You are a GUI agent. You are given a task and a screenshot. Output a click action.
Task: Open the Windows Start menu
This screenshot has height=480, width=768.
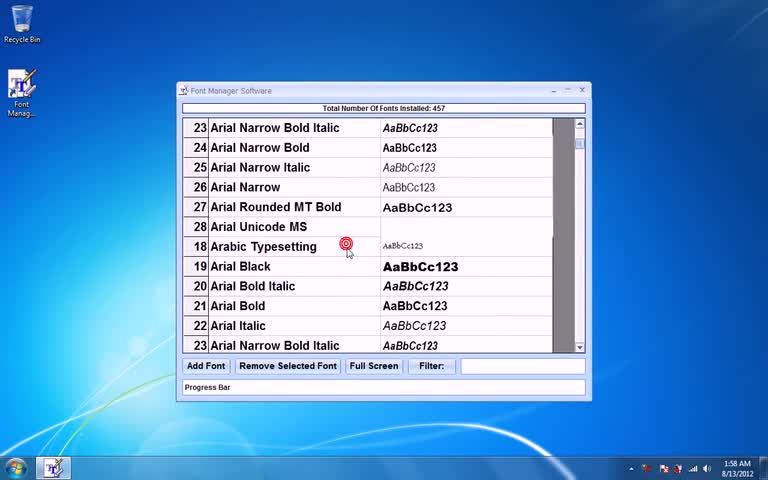pyautogui.click(x=16, y=468)
